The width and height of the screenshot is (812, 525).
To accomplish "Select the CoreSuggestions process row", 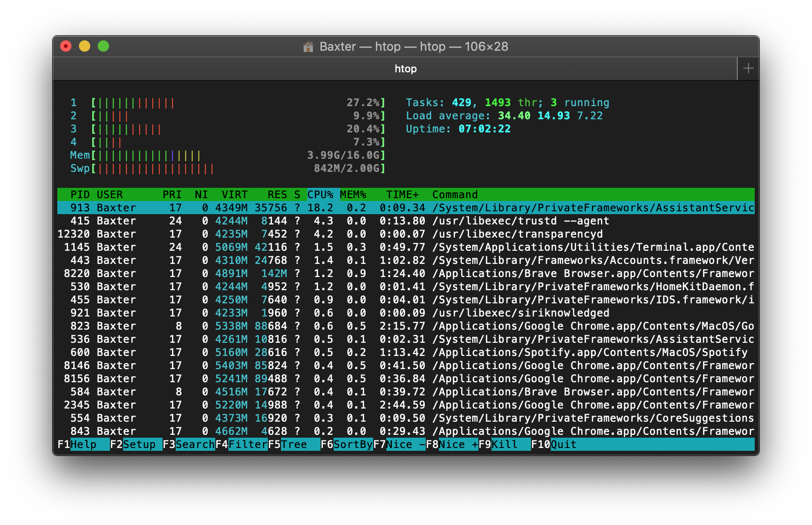I will click(406, 418).
